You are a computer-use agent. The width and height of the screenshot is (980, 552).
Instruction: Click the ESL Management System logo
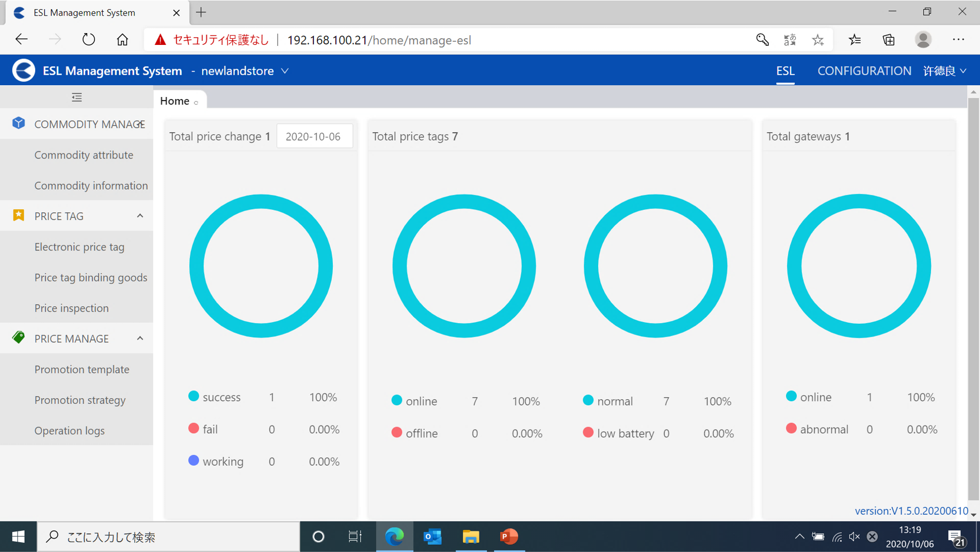pyautogui.click(x=24, y=71)
